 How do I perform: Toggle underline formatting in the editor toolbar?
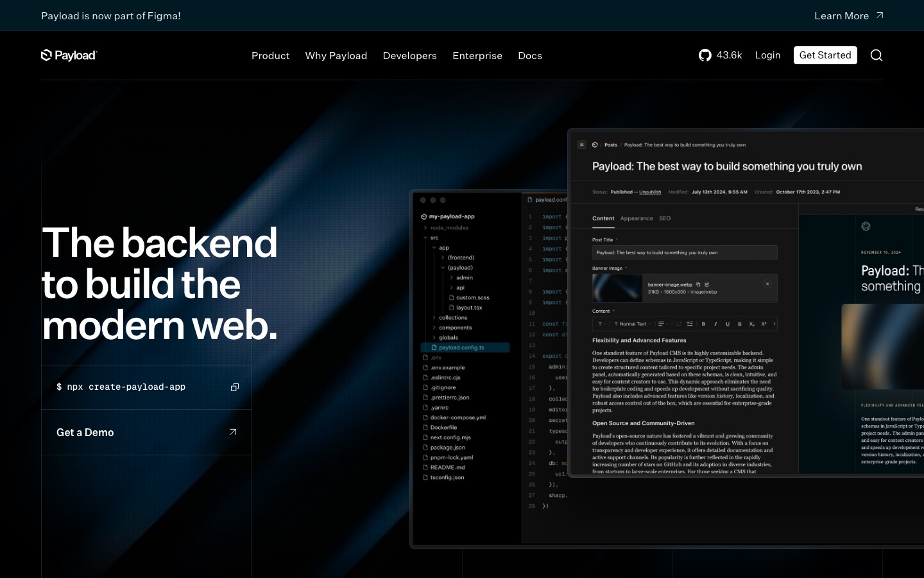(728, 324)
